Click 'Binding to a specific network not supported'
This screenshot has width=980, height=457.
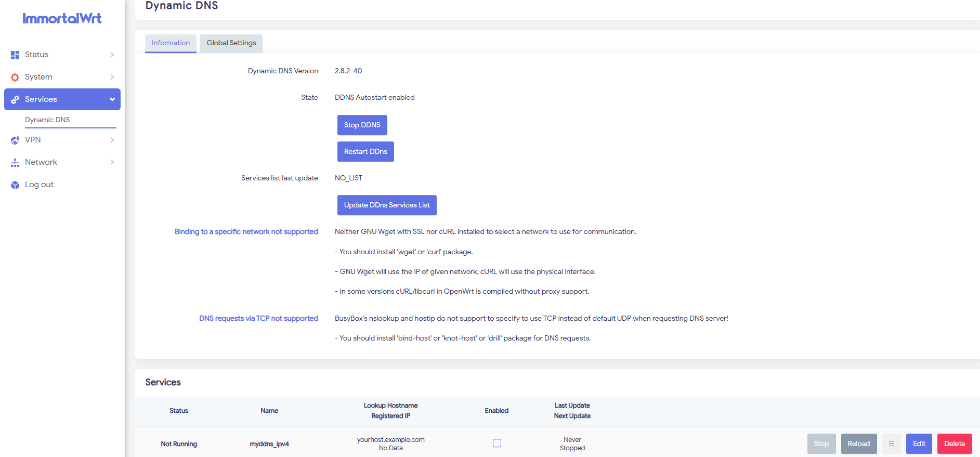(x=246, y=231)
